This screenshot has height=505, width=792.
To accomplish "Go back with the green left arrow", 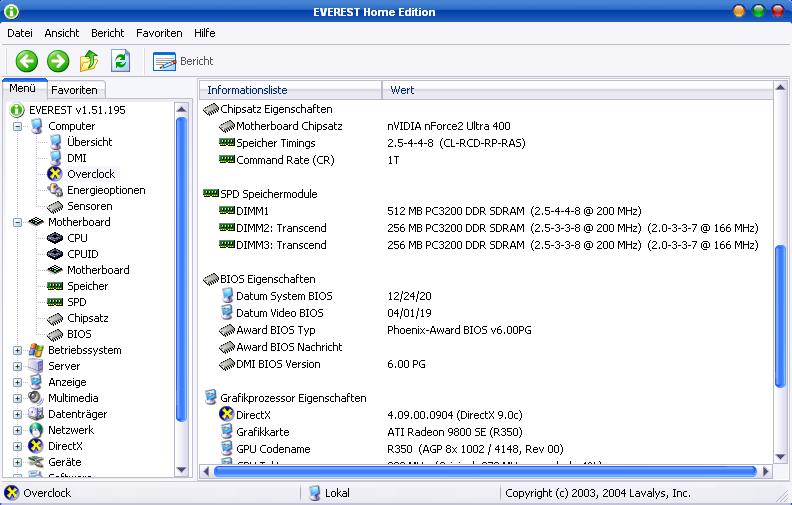I will 26,61.
